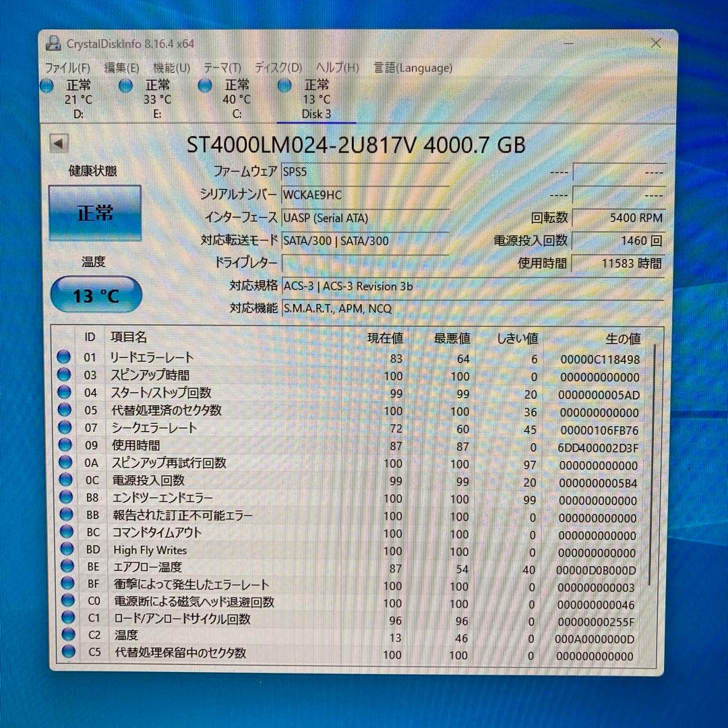Click the 現在値 column header

point(385,338)
